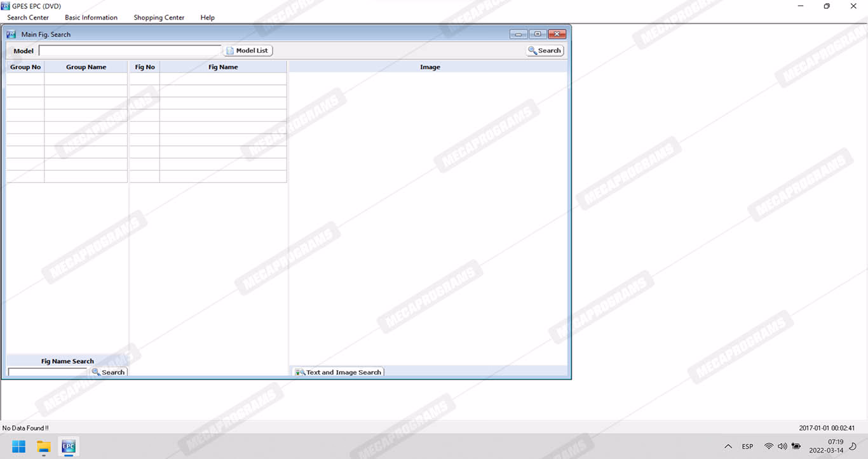Open the Help menu
The width and height of the screenshot is (868, 459).
tap(207, 18)
